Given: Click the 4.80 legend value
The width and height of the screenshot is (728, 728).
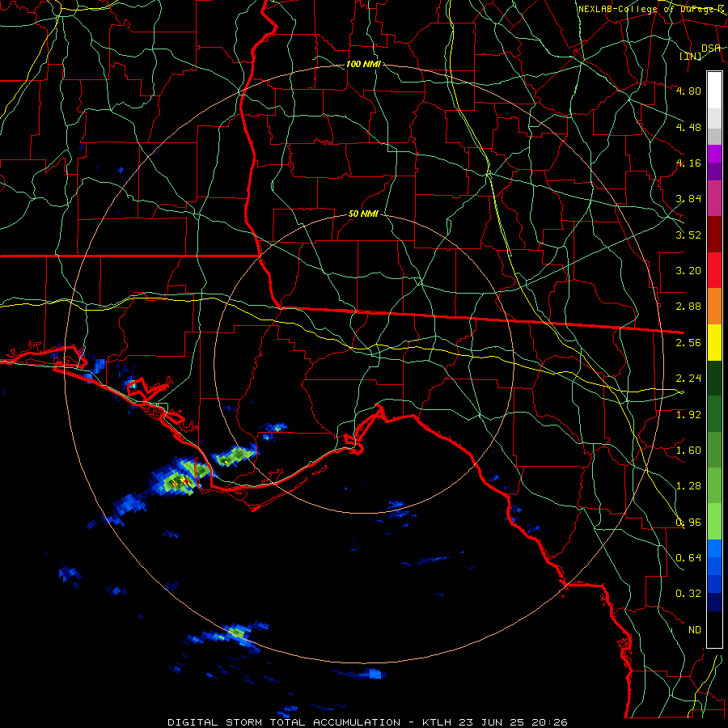Looking at the screenshot, I should point(688,91).
